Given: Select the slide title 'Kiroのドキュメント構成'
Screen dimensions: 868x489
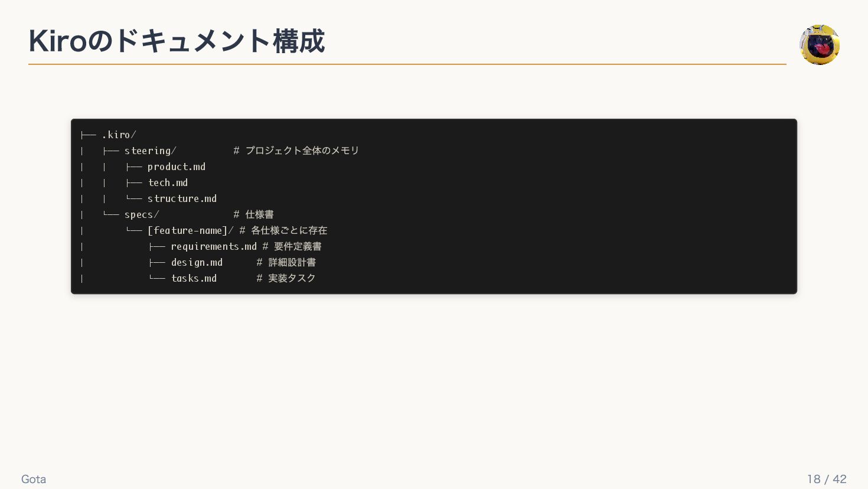Looking at the screenshot, I should (x=177, y=41).
